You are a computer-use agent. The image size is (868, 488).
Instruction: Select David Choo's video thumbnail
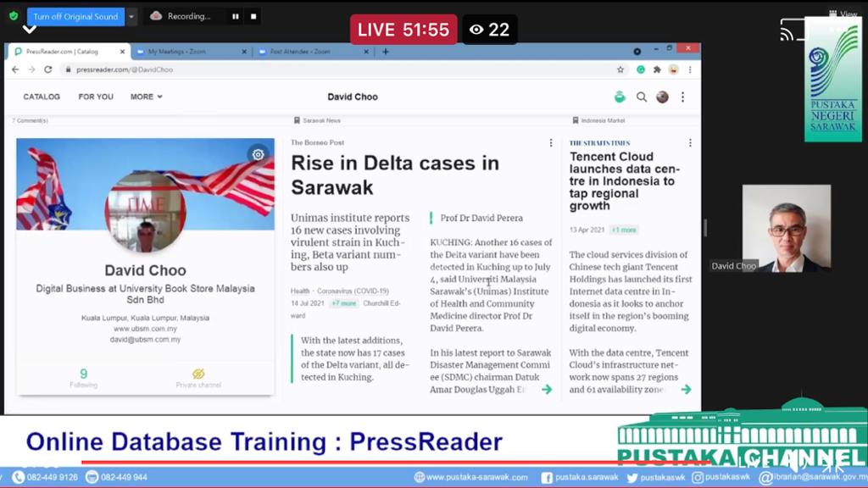[786, 228]
